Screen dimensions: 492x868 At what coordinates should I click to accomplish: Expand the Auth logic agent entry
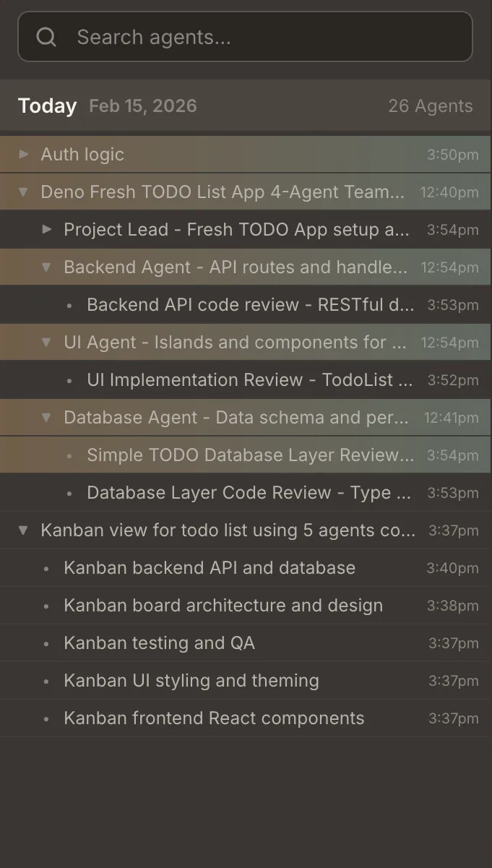22,154
